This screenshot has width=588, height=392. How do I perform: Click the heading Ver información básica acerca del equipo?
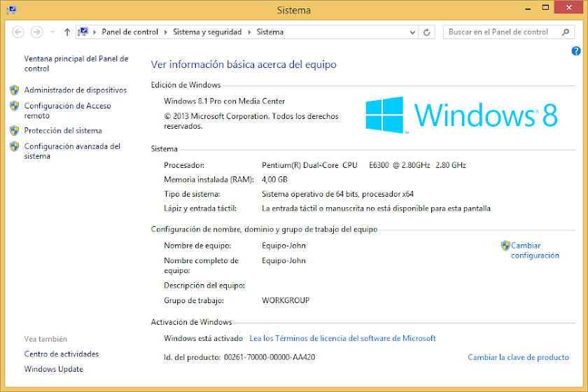coord(244,64)
